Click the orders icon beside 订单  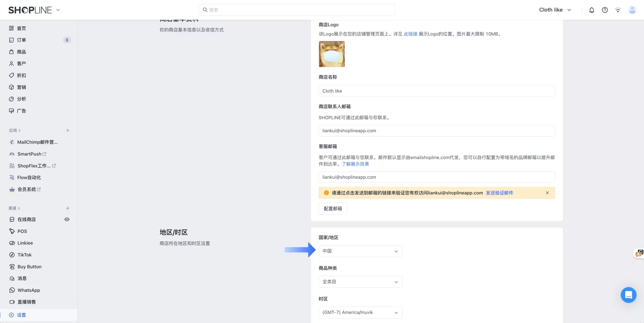click(11, 40)
